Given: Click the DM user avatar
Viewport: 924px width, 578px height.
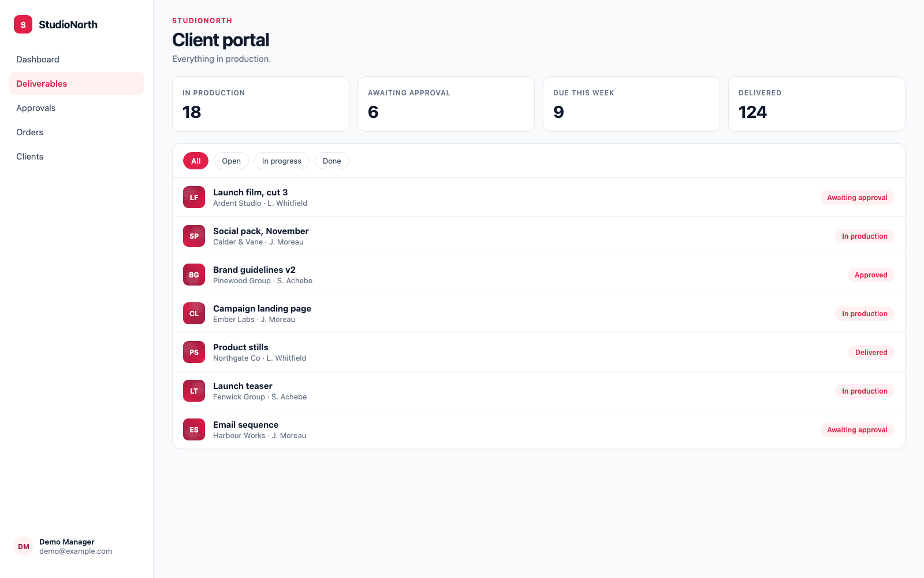Looking at the screenshot, I should click(x=24, y=546).
